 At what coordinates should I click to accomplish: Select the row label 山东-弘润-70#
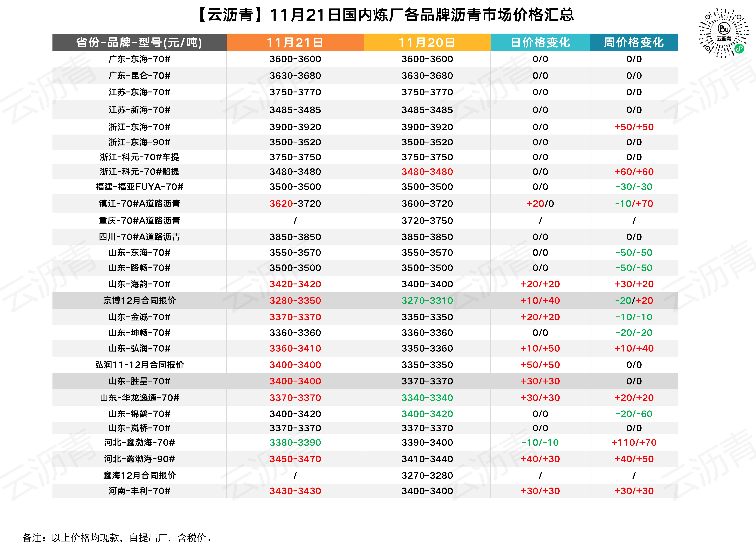[x=139, y=348]
